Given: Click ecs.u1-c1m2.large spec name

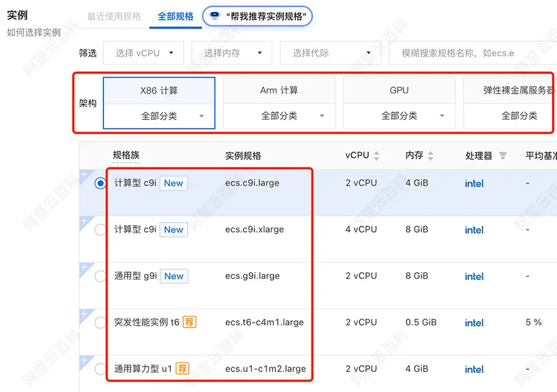Looking at the screenshot, I should 266,369.
